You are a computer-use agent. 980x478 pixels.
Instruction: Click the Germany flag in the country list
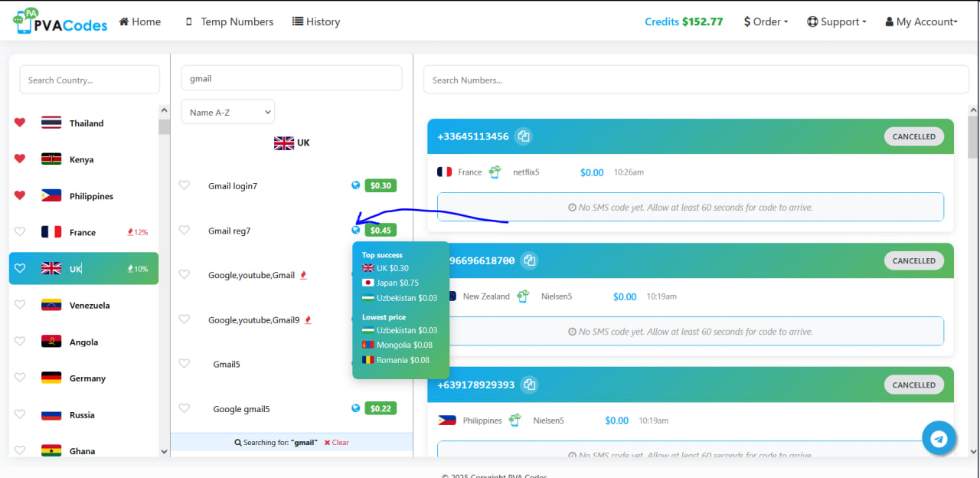pos(51,378)
